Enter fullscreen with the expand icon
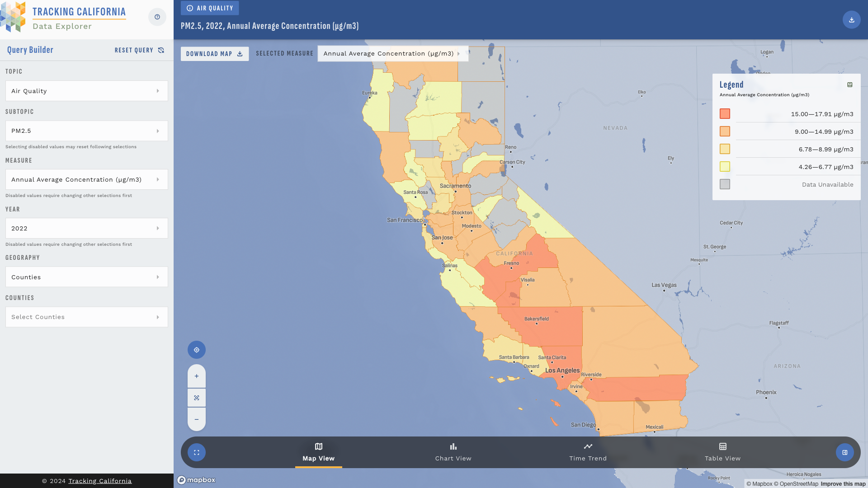This screenshot has height=488, width=868. pyautogui.click(x=197, y=452)
